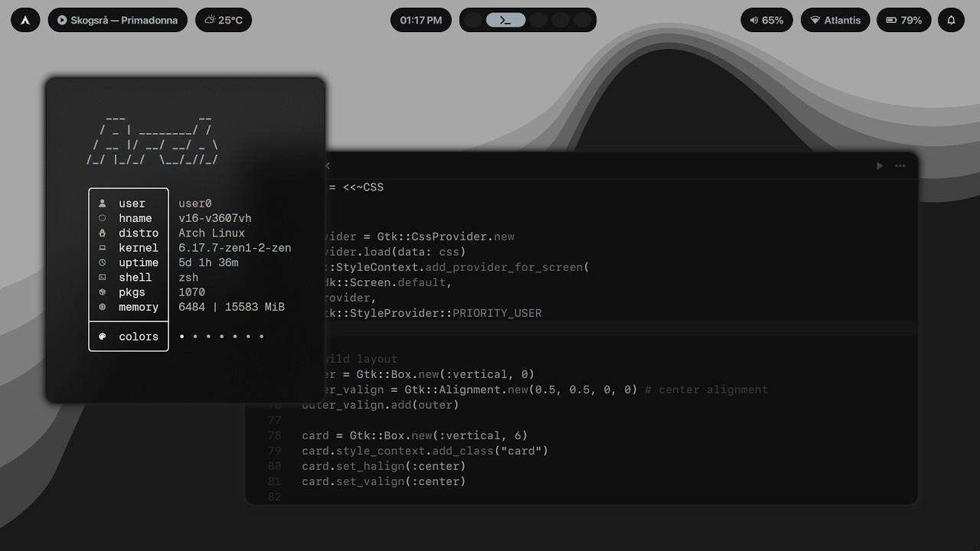The image size is (980, 551).
Task: Click the 'memory' label in terminal
Action: 139,307
